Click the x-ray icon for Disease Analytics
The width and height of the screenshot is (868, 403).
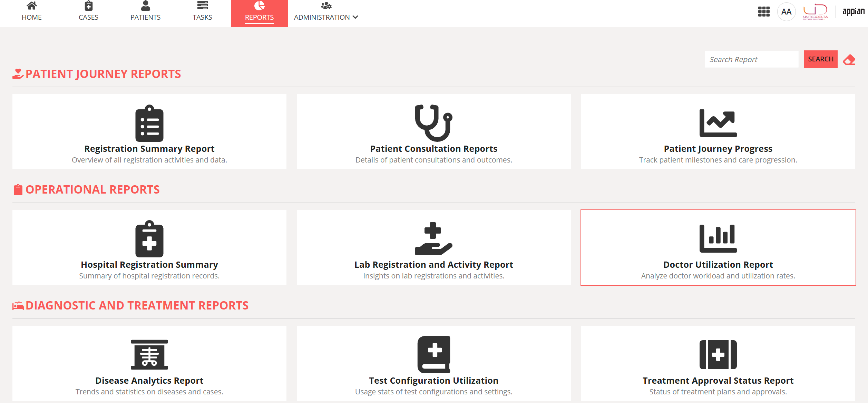149,355
